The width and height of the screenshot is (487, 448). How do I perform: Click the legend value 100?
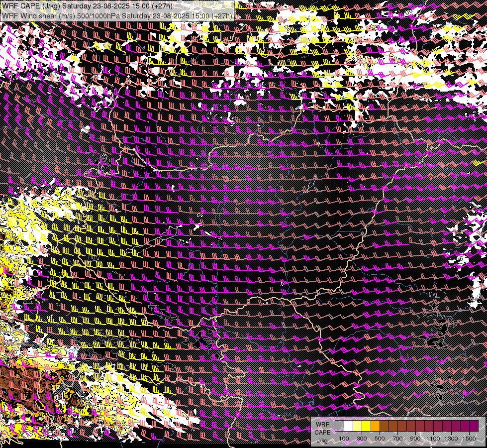click(x=344, y=439)
